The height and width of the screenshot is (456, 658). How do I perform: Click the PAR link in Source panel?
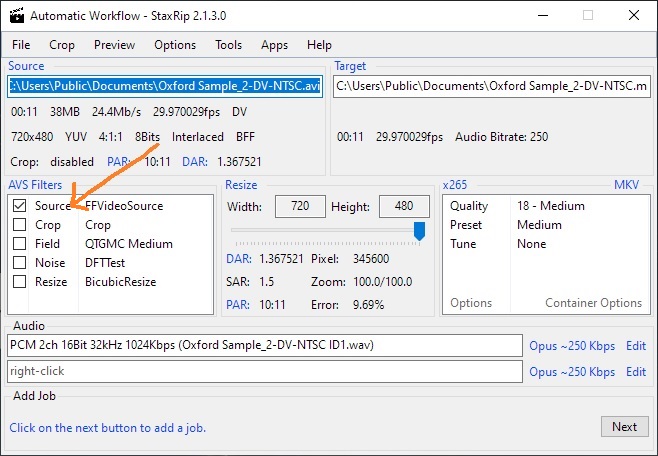[x=119, y=162]
